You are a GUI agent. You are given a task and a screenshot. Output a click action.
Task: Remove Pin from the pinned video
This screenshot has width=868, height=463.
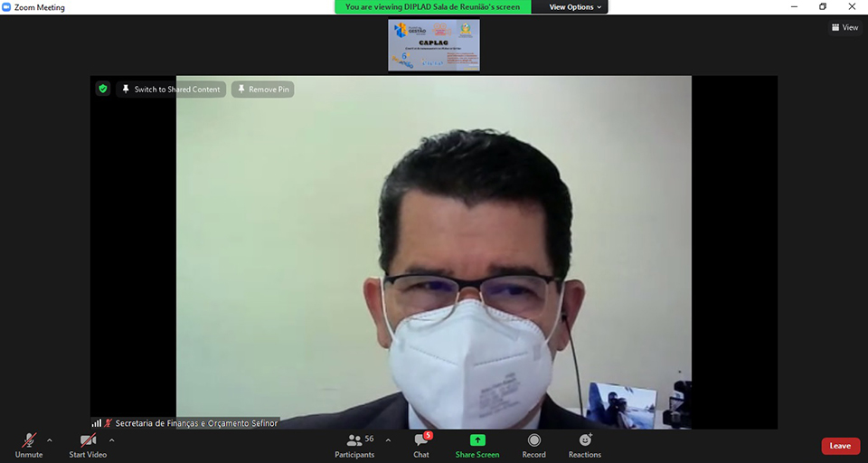pos(262,90)
